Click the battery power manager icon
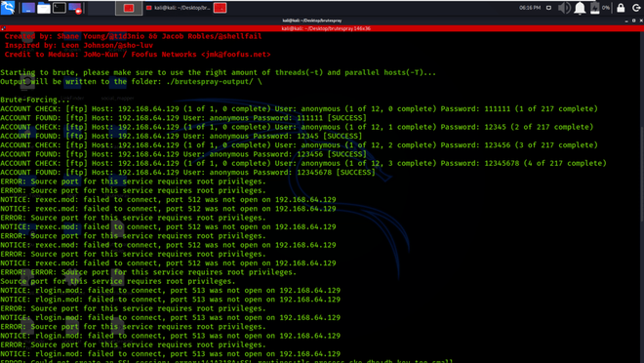This screenshot has height=363, width=644. coord(594,8)
